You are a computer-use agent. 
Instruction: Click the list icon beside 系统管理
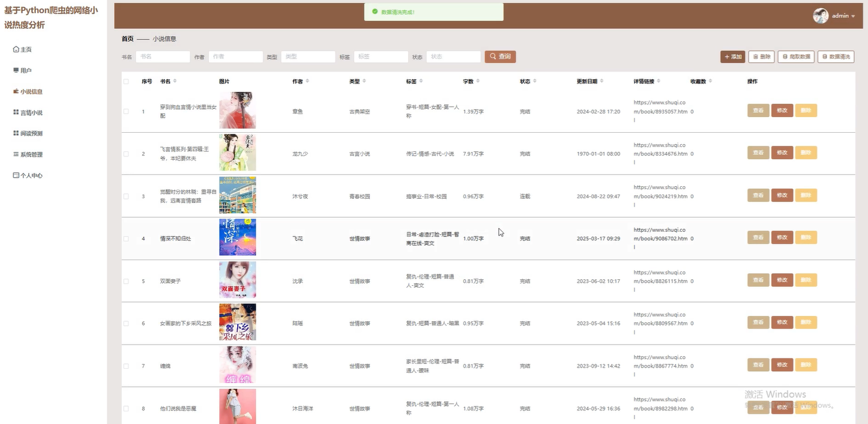point(16,154)
